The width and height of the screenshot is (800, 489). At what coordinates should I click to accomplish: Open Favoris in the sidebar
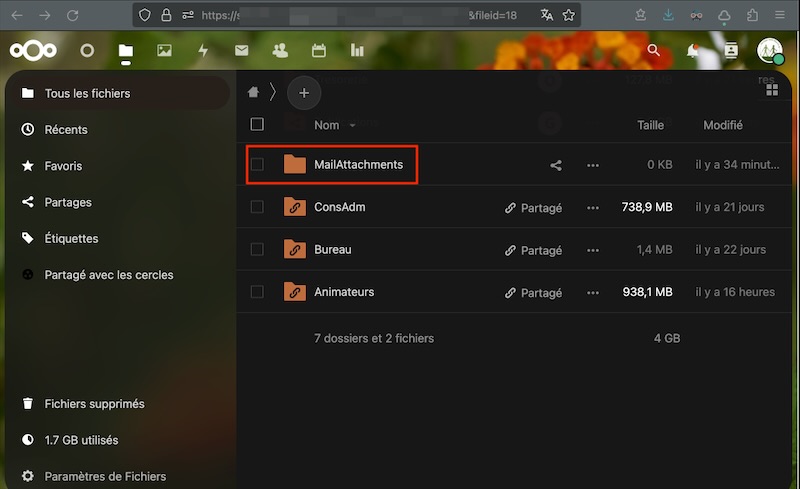point(63,166)
